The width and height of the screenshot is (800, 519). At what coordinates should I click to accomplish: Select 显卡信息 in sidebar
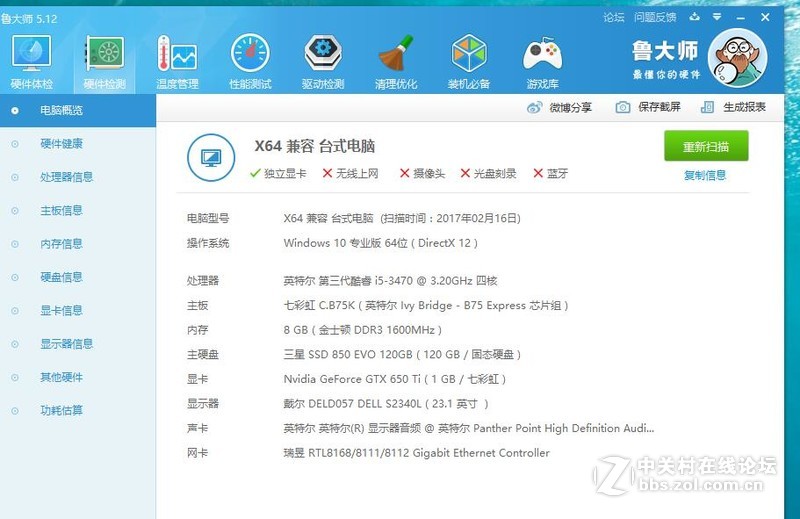(x=78, y=310)
